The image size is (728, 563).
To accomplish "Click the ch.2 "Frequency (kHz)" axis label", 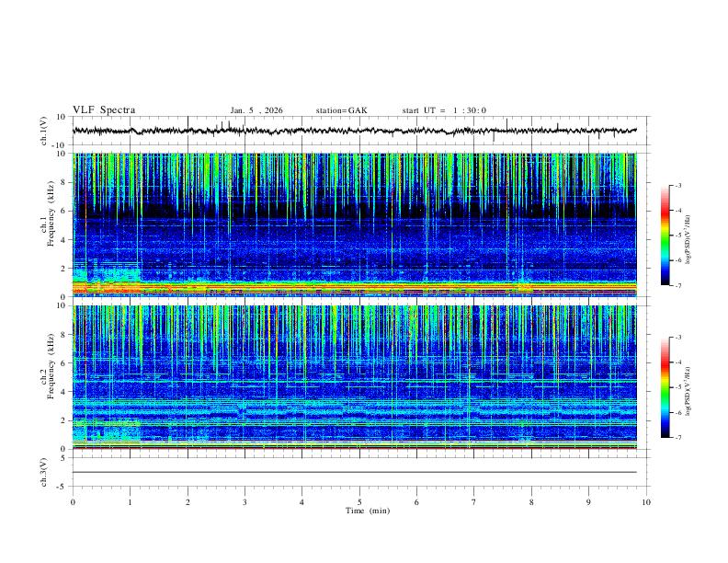I will (x=51, y=366).
